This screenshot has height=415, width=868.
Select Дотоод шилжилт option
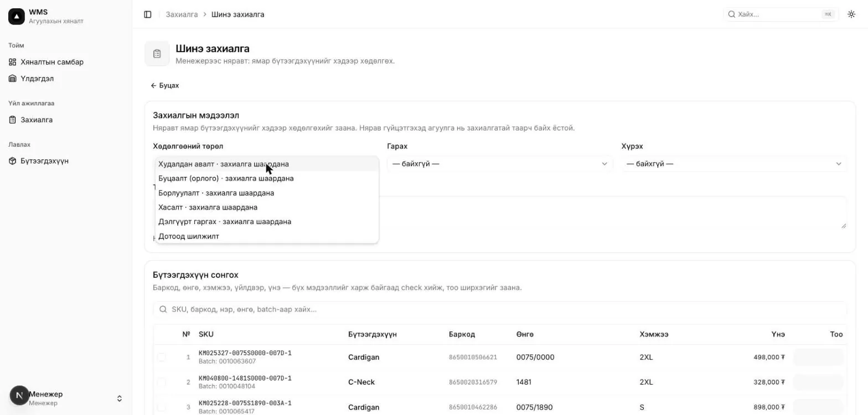point(267,236)
